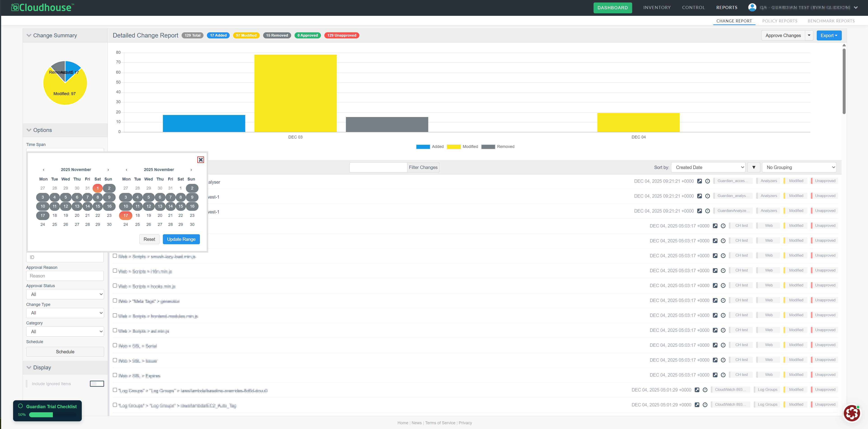Open the Inventory menu
This screenshot has width=868, height=429.
(x=657, y=7)
